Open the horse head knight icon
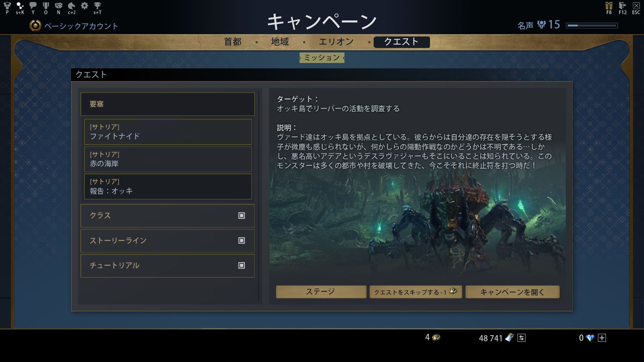This screenshot has height=362, width=644. [x=71, y=6]
